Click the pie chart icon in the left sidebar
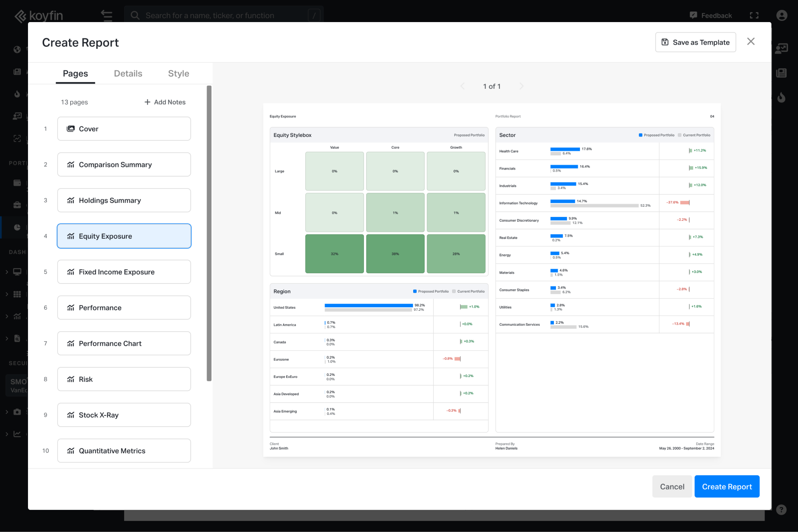This screenshot has width=798, height=532. (17, 227)
